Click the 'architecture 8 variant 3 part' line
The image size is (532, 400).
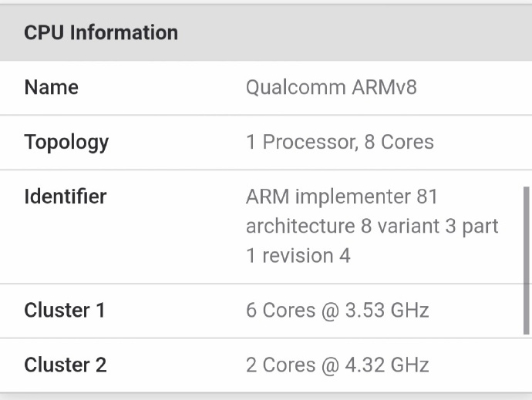(372, 226)
